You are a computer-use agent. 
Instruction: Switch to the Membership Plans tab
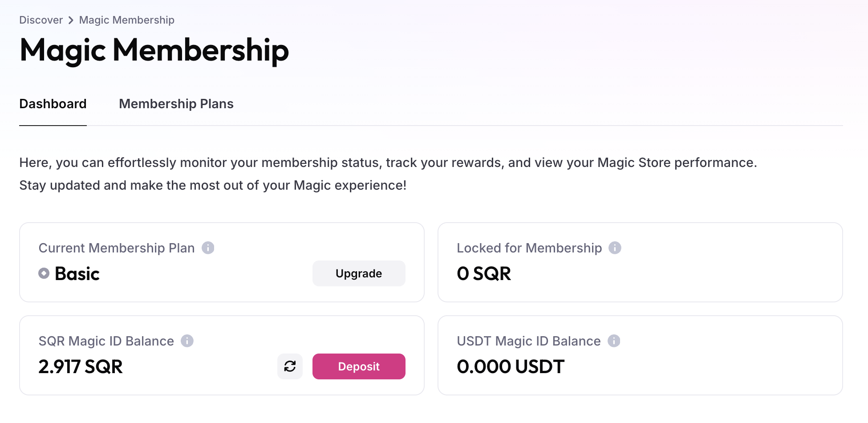coord(176,104)
